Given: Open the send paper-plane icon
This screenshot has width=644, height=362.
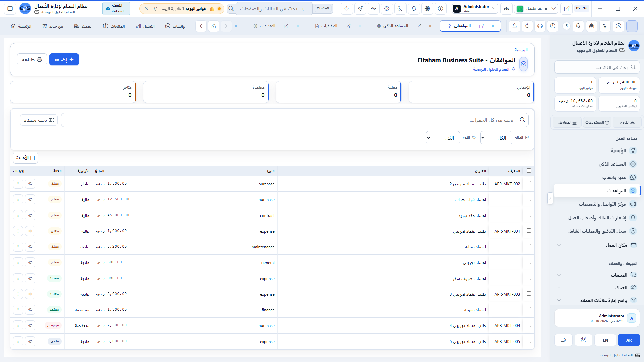Looking at the screenshot, I should coord(360,9).
